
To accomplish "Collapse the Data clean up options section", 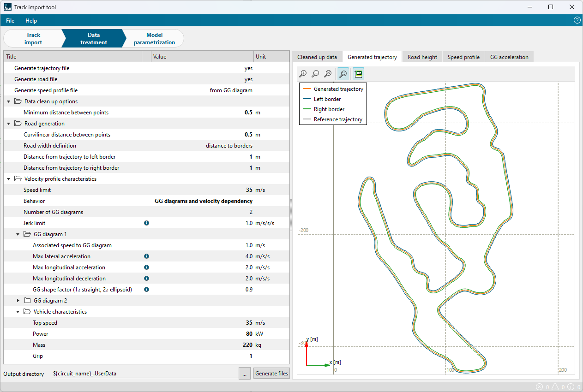I will click(9, 101).
